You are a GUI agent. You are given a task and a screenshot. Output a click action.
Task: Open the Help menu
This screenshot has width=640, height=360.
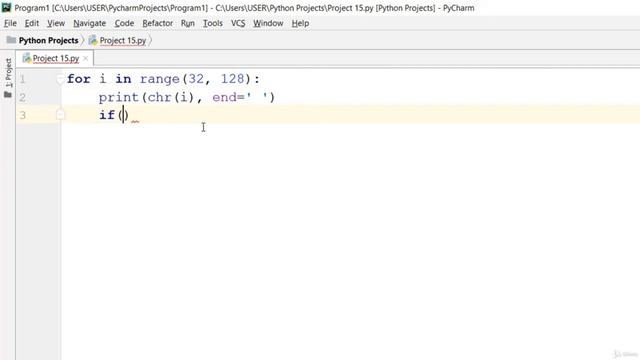300,23
